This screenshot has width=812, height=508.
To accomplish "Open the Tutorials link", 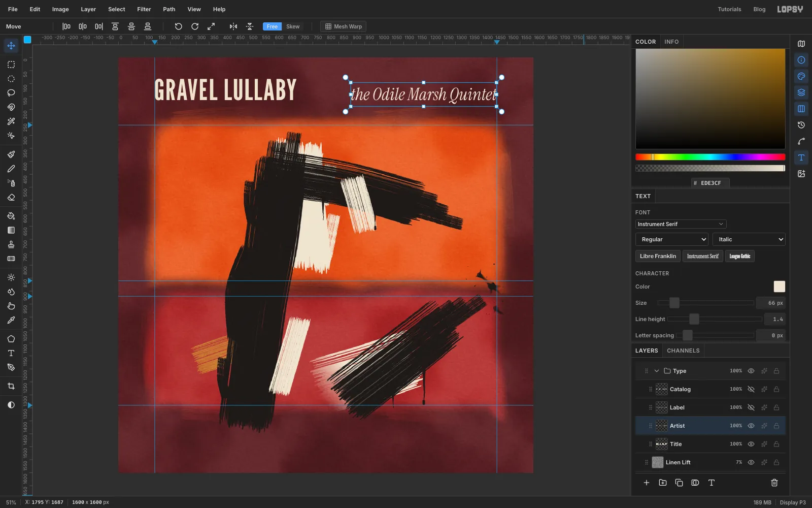I will tap(729, 9).
